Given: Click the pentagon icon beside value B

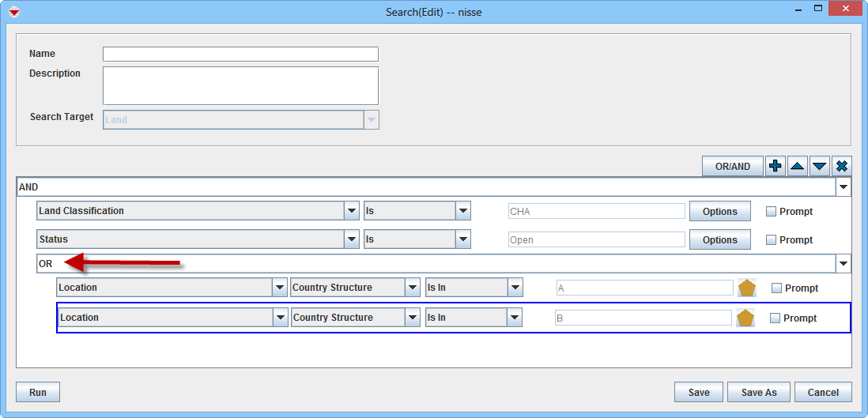Looking at the screenshot, I should coord(745,318).
